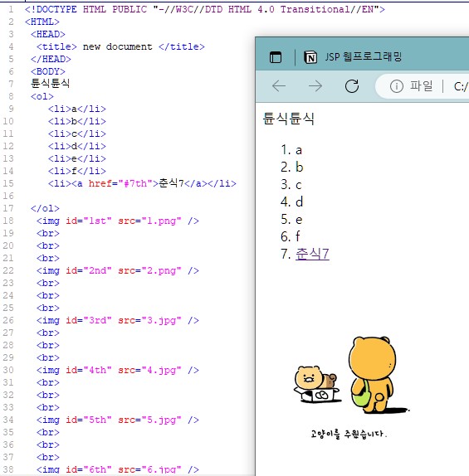
Task: Click the 튠식튠식 heading text in browser
Action: pos(288,119)
